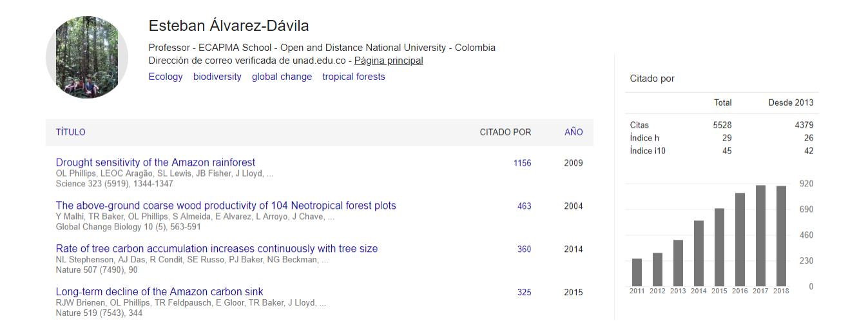Click the 2011 bar in citation chart

637,273
